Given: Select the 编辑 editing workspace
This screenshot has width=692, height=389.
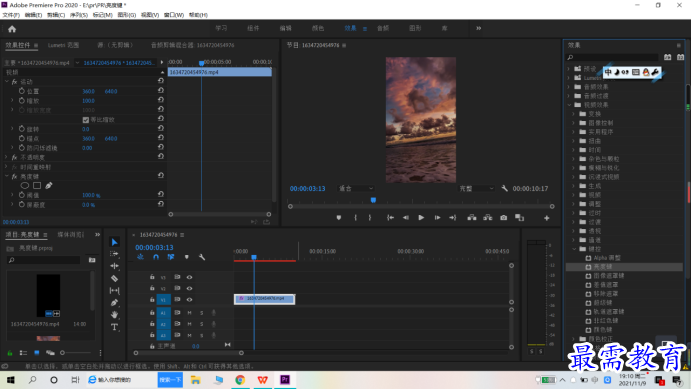Looking at the screenshot, I should (x=286, y=28).
